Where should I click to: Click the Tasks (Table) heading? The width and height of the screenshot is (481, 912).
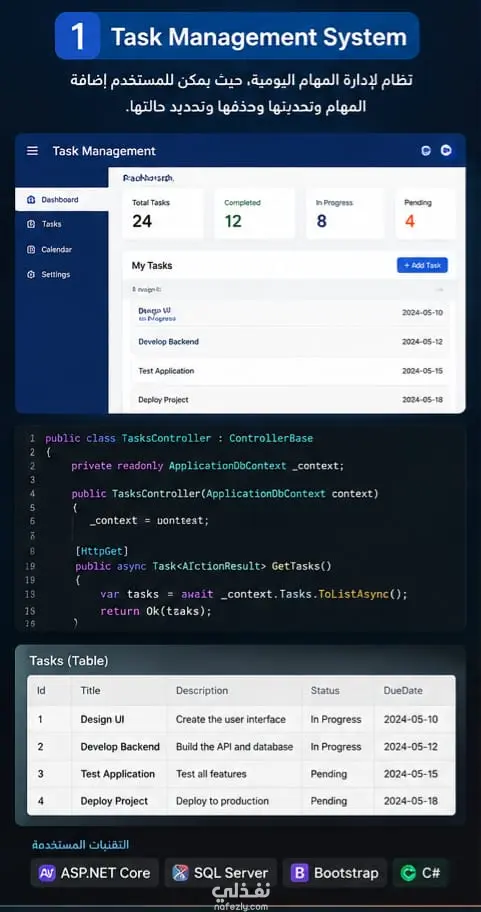coord(69,661)
